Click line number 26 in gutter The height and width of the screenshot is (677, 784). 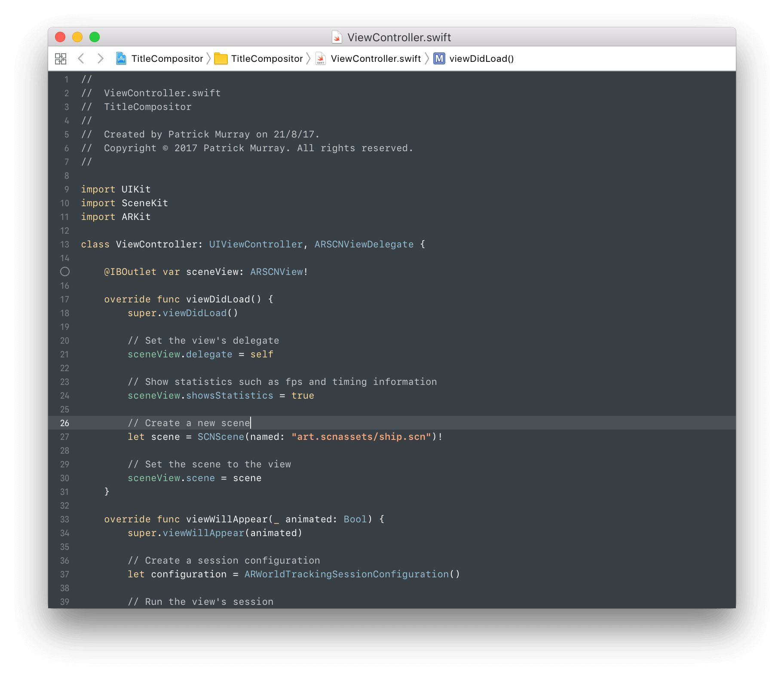point(64,423)
